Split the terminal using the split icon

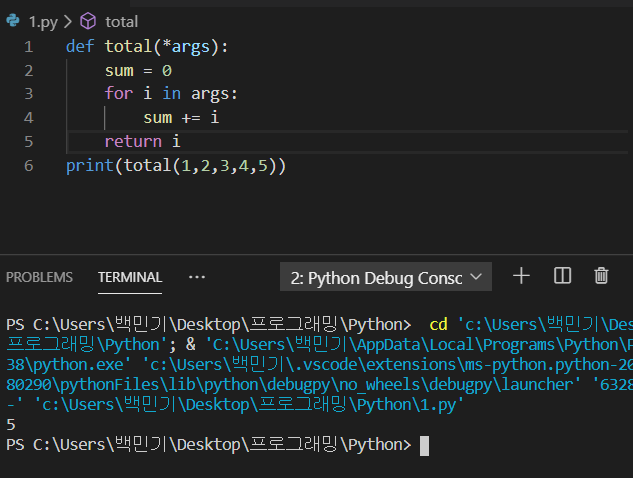[x=562, y=276]
